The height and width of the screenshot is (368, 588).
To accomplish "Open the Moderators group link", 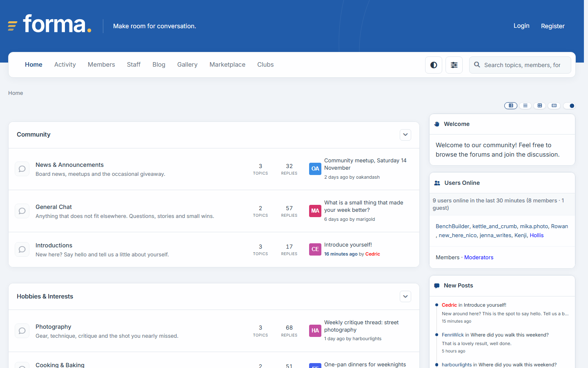I will click(479, 257).
